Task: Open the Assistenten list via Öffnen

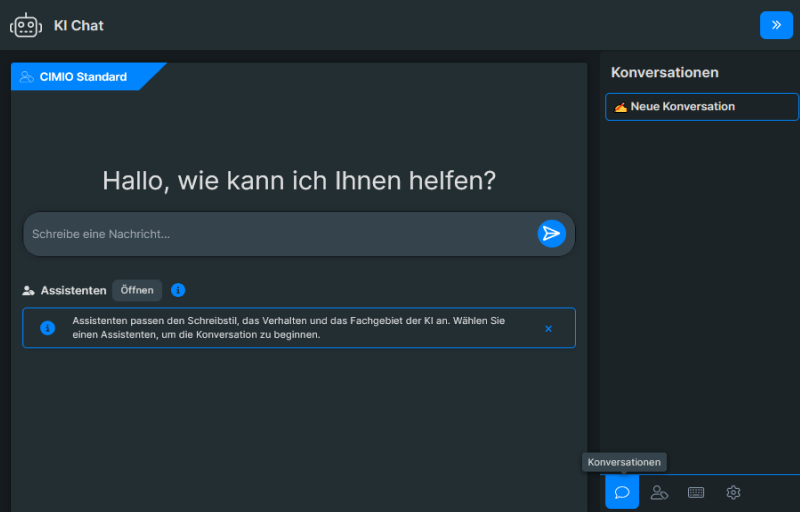Action: click(137, 290)
